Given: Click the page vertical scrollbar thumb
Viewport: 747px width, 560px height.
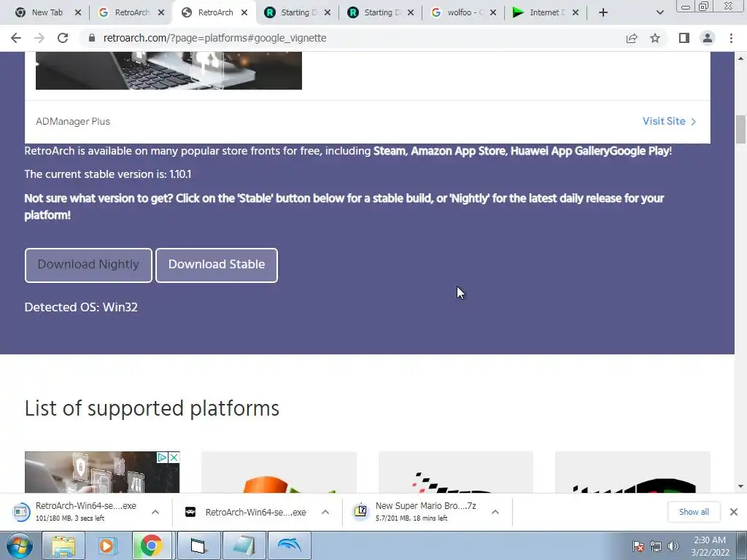Looking at the screenshot, I should [741, 129].
